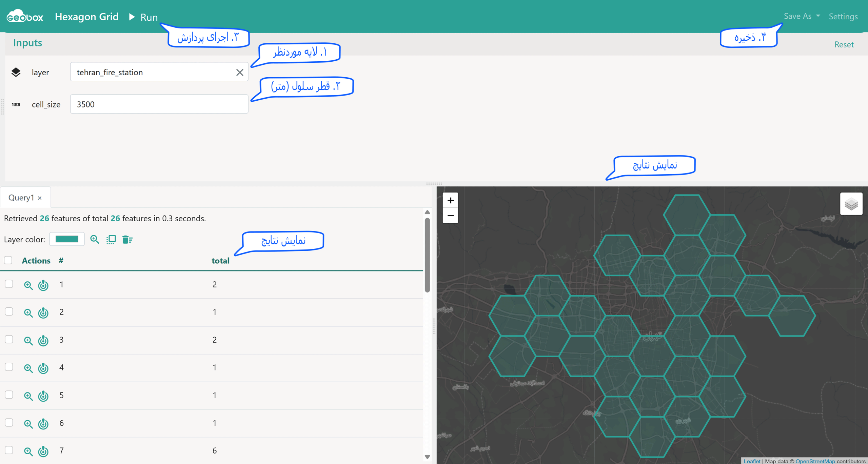Click the cell_size input field
The width and height of the screenshot is (868, 464).
tap(159, 104)
